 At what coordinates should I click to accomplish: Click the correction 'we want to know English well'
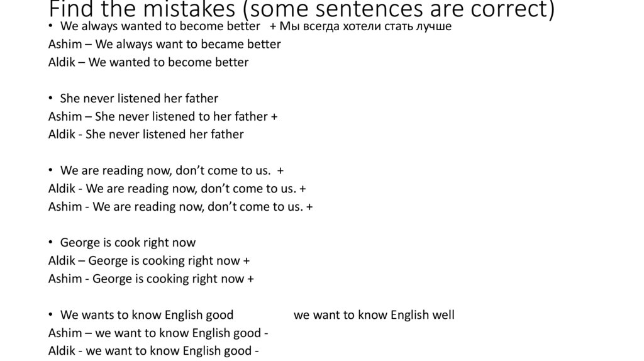tap(374, 315)
